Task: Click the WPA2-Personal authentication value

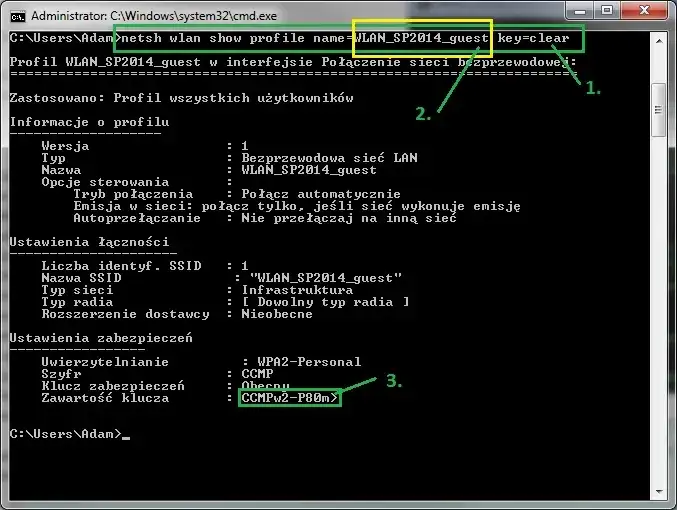Action: [301, 362]
